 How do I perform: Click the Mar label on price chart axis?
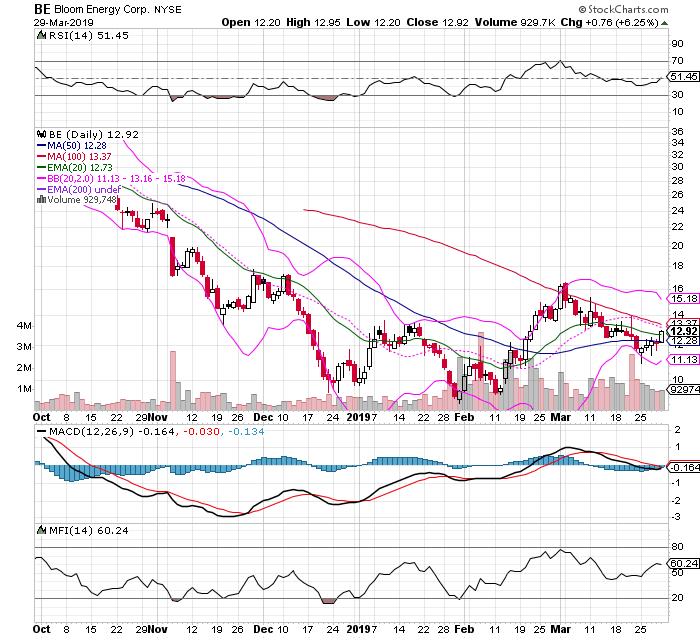561,418
